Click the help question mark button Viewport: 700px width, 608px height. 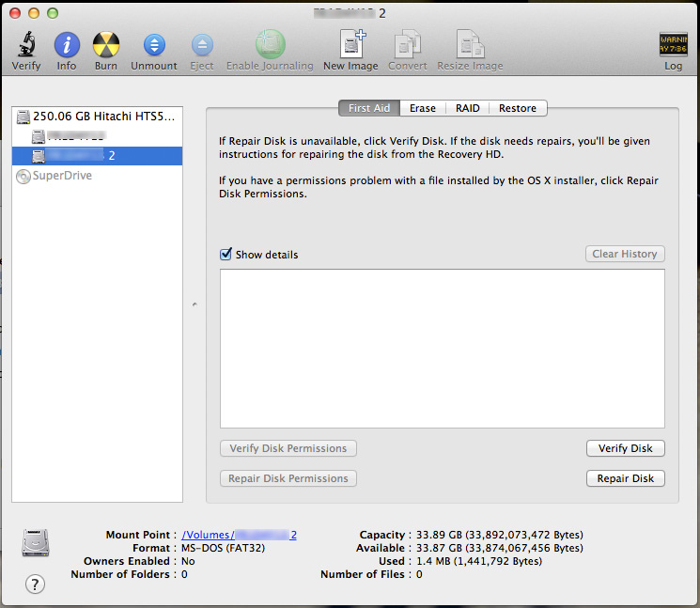click(x=35, y=584)
